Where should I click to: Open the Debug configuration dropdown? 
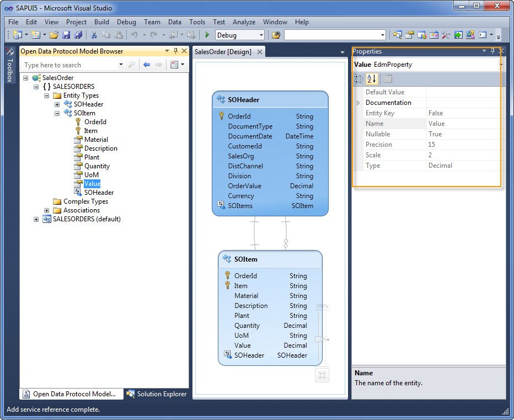click(261, 35)
